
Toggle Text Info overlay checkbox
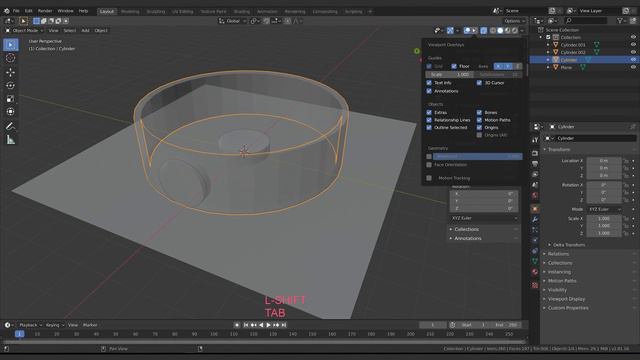click(x=429, y=83)
